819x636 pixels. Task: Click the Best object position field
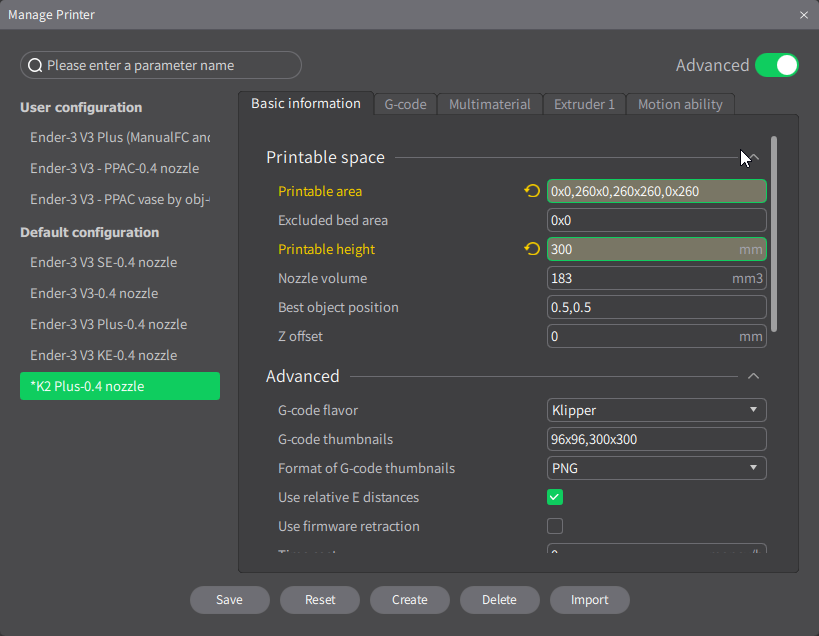(x=657, y=307)
